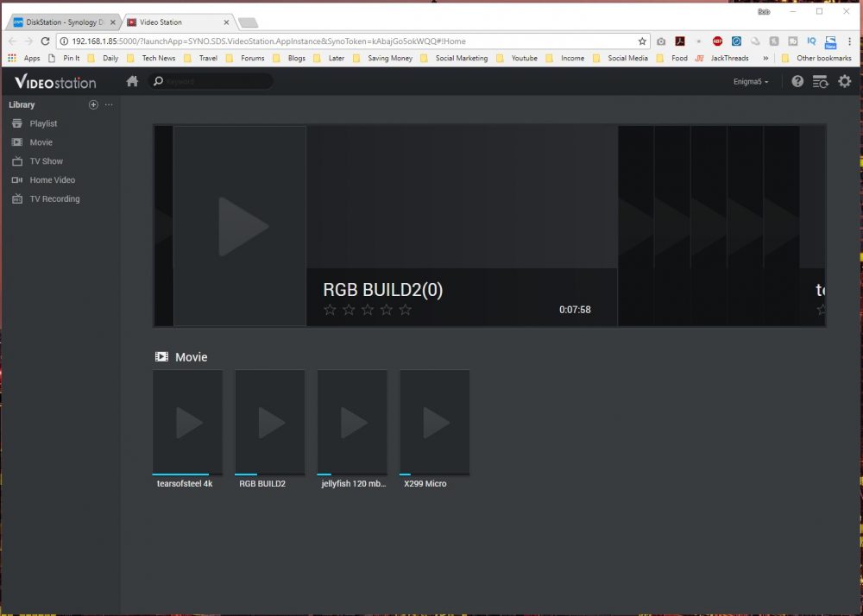This screenshot has height=616, width=863.
Task: Click the VideoStation logo
Action: pos(55,82)
